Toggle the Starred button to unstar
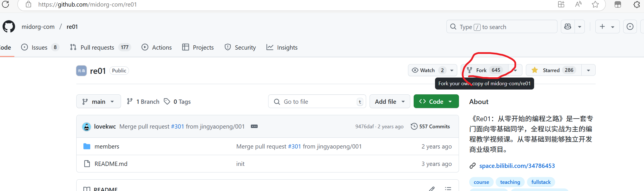The width and height of the screenshot is (644, 191). [x=554, y=70]
